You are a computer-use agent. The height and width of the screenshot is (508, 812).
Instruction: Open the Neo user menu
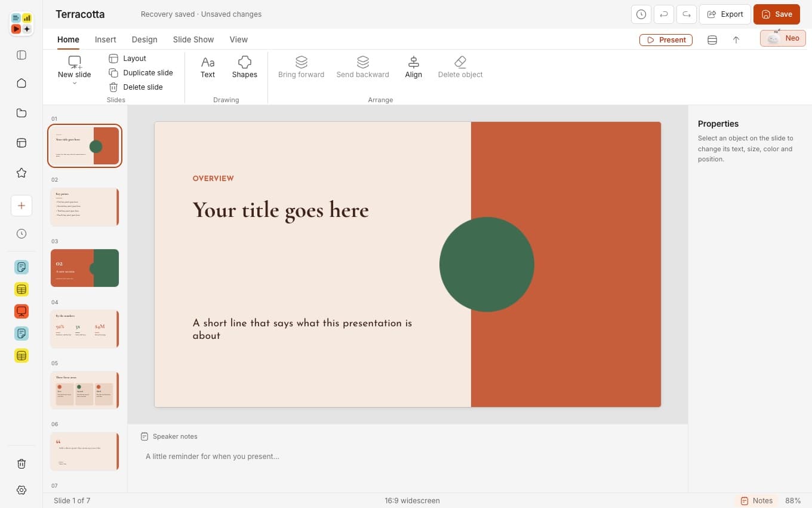(x=783, y=38)
